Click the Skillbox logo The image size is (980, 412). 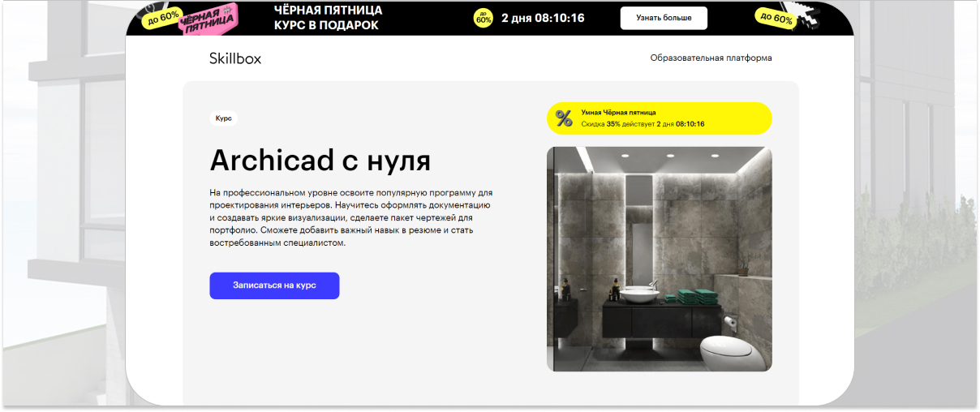click(235, 58)
